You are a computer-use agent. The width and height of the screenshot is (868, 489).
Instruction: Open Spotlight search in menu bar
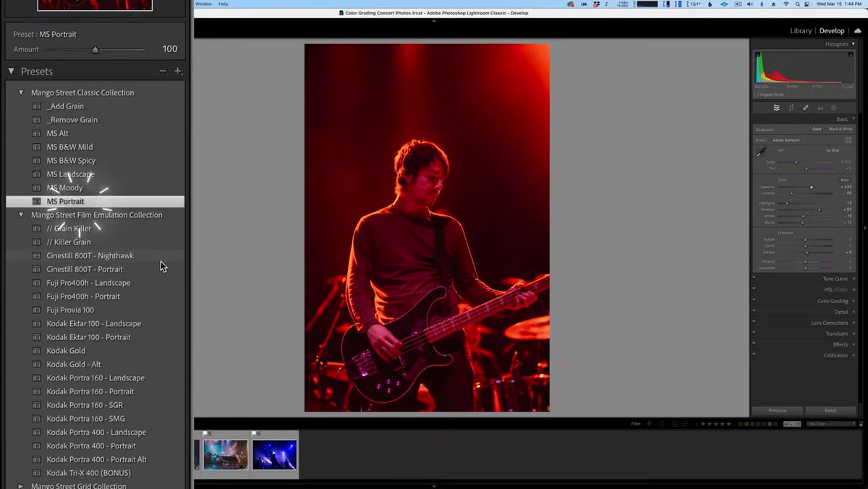click(x=797, y=4)
